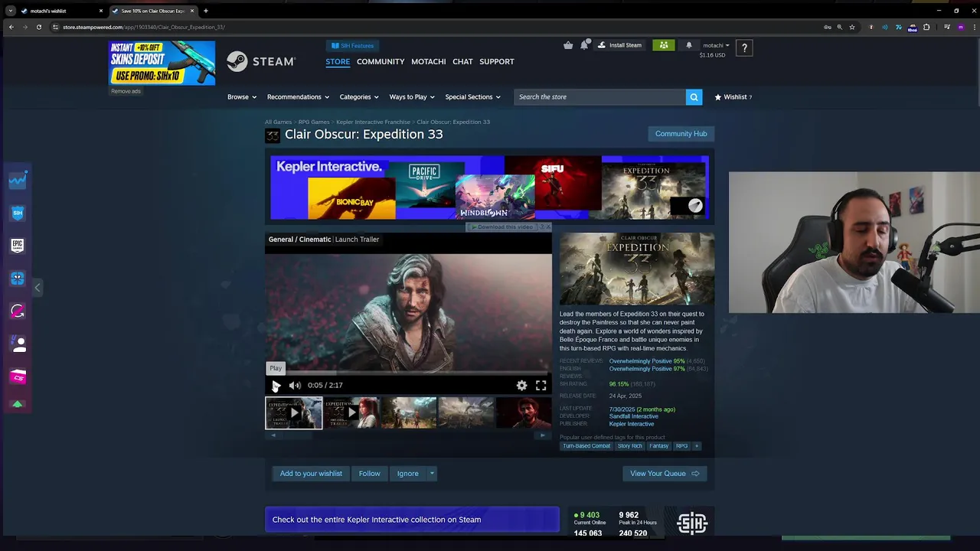980x551 pixels.
Task: Open the MOTACHI profile menu
Action: [428, 61]
